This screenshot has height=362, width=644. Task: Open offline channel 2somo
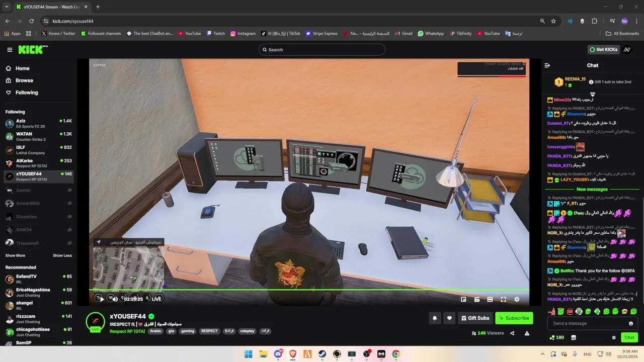[x=38, y=191]
